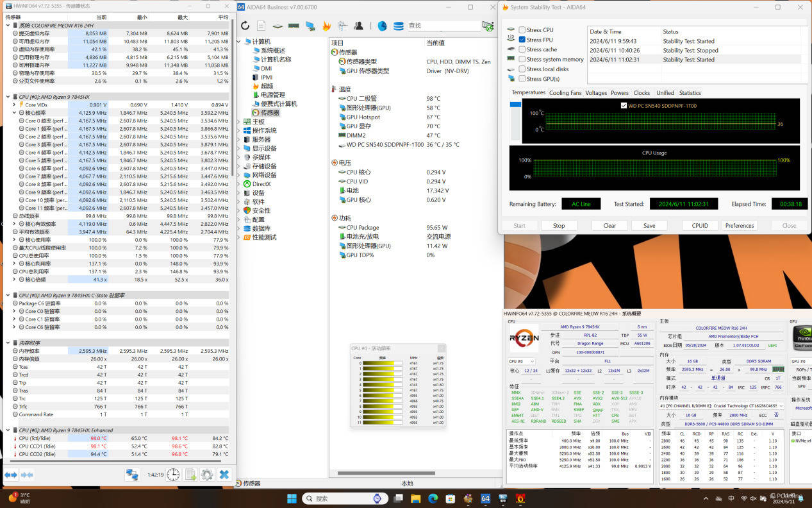Click the blue X close-sensors icon in HWiNFO
The height and width of the screenshot is (508, 812).
224,475
